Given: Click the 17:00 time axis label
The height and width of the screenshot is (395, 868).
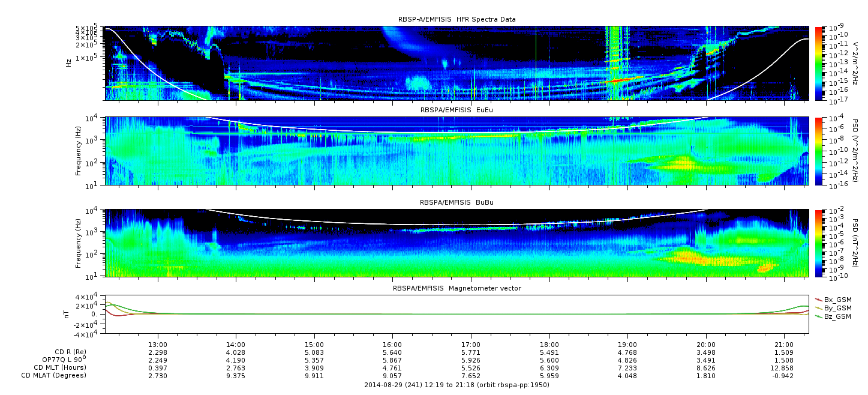Looking at the screenshot, I should click(471, 344).
